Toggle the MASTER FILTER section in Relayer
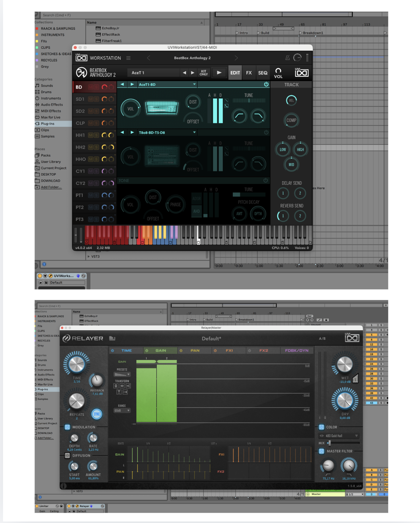 pos(321,451)
